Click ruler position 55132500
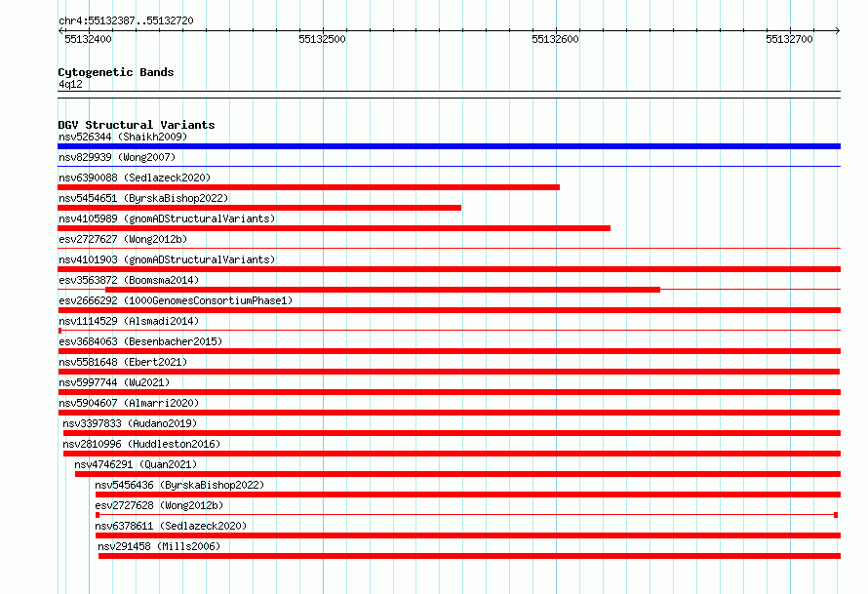Screen dimensions: 868x594 pos(322,39)
